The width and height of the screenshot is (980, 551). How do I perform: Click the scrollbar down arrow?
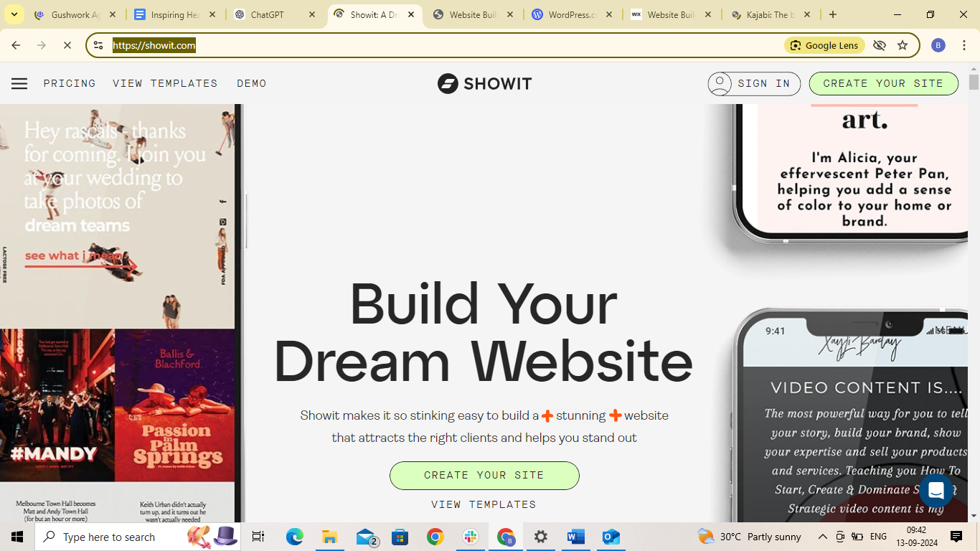(x=974, y=517)
